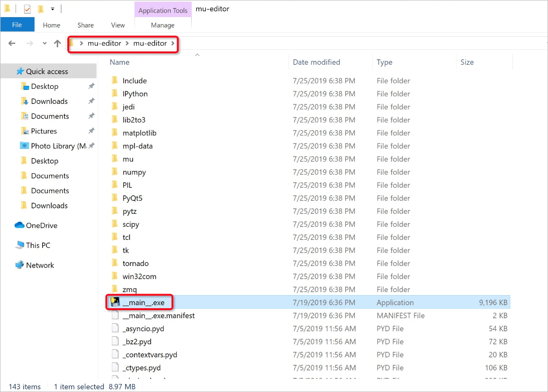Switch to the View ribbon tab

[x=118, y=25]
